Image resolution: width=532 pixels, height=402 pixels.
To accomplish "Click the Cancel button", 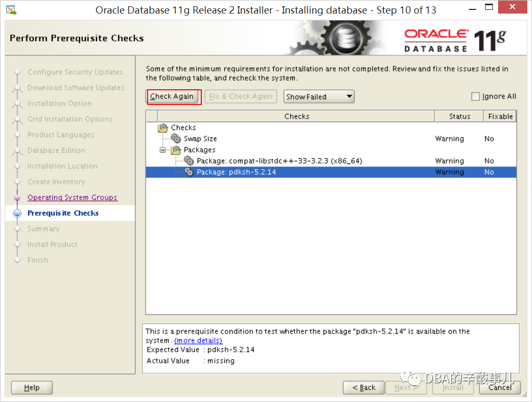I will (500, 387).
